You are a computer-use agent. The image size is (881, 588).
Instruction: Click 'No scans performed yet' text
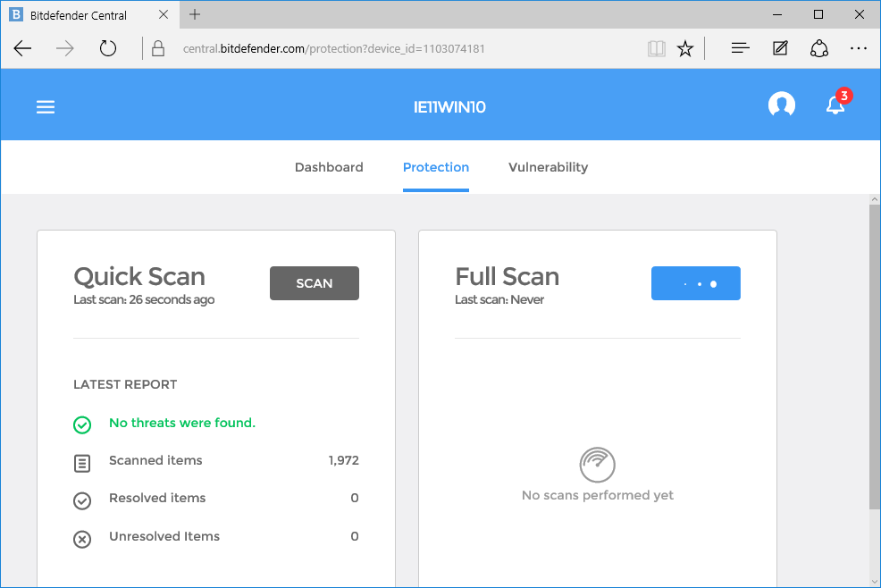click(597, 496)
